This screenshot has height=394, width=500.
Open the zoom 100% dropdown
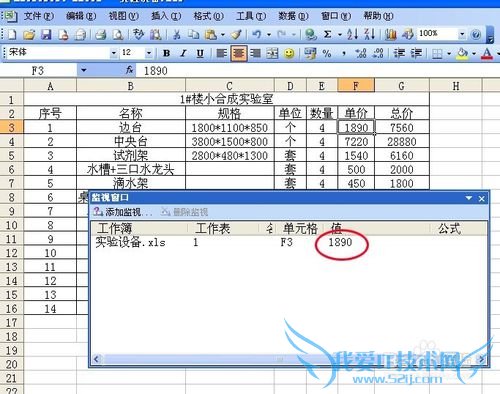pyautogui.click(x=462, y=34)
